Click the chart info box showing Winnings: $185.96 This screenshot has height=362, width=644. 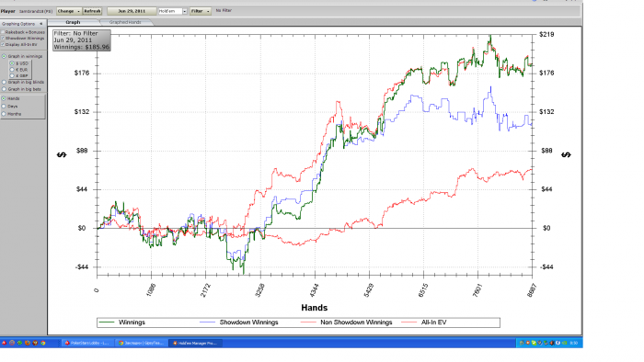coord(82,40)
